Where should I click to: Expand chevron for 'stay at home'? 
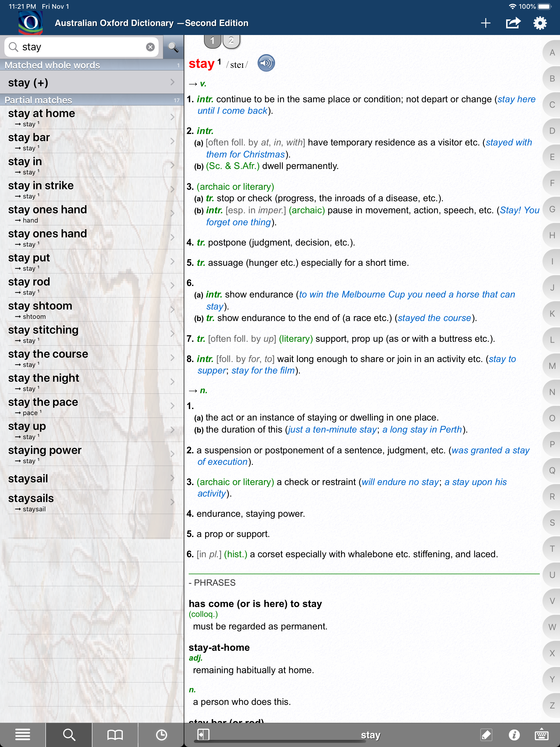(x=173, y=117)
